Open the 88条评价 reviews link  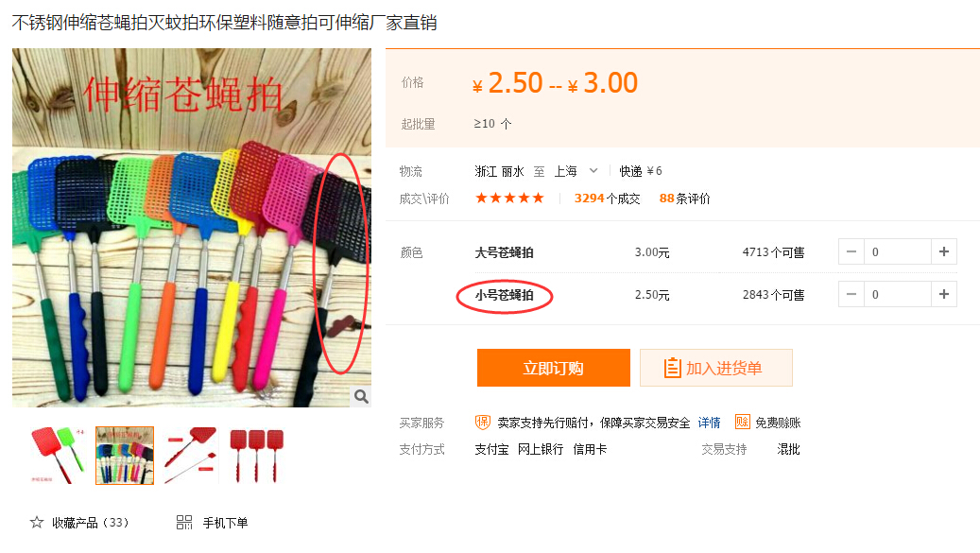684,199
